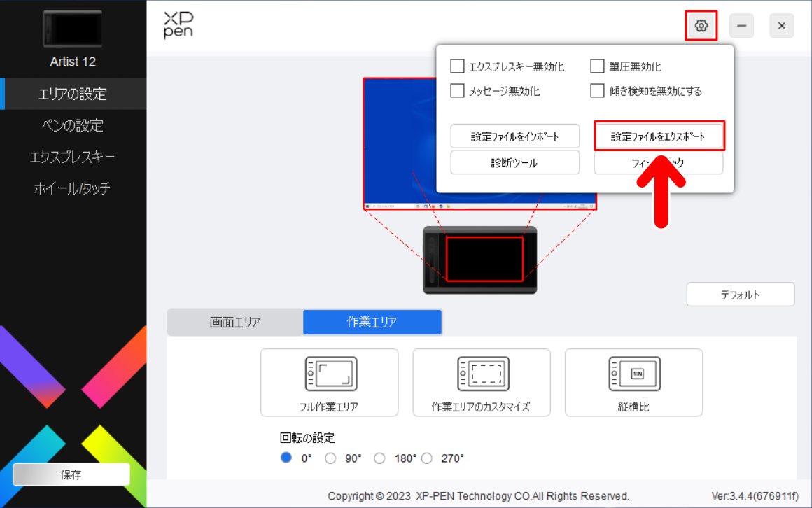The width and height of the screenshot is (812, 508).
Task: Open the settings gear menu
Action: 701,25
